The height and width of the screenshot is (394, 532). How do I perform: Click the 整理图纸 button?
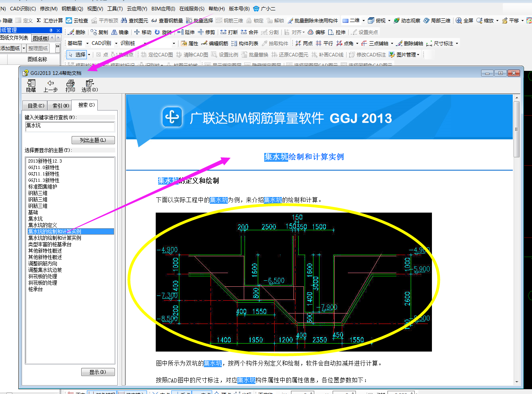(38, 48)
